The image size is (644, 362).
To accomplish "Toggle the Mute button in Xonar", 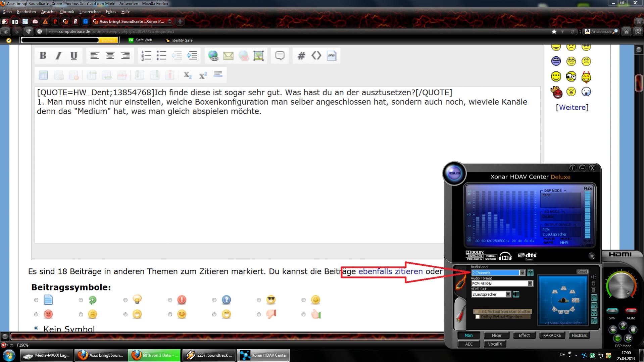I will (x=631, y=311).
